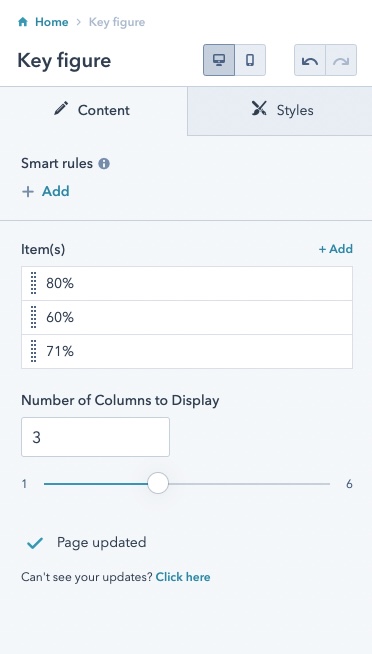
Task: Click the drag handle for 71% item
Action: tap(34, 352)
